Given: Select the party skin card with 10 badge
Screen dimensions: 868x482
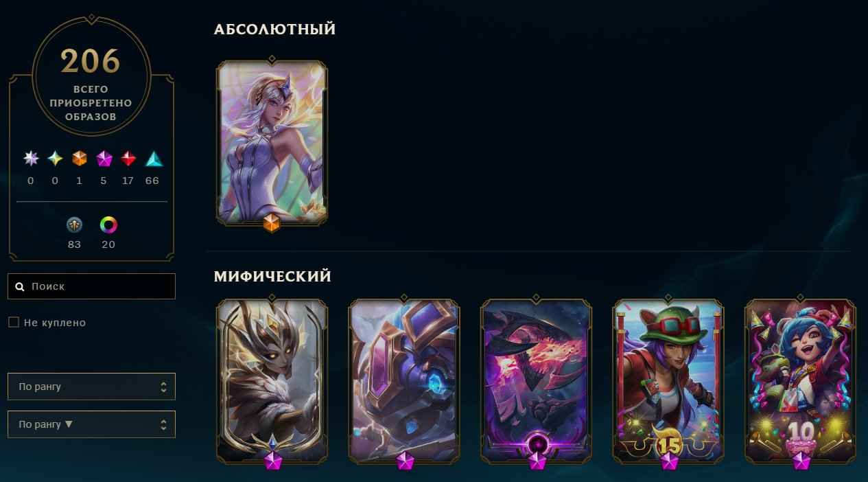Looking at the screenshot, I should (x=800, y=382).
